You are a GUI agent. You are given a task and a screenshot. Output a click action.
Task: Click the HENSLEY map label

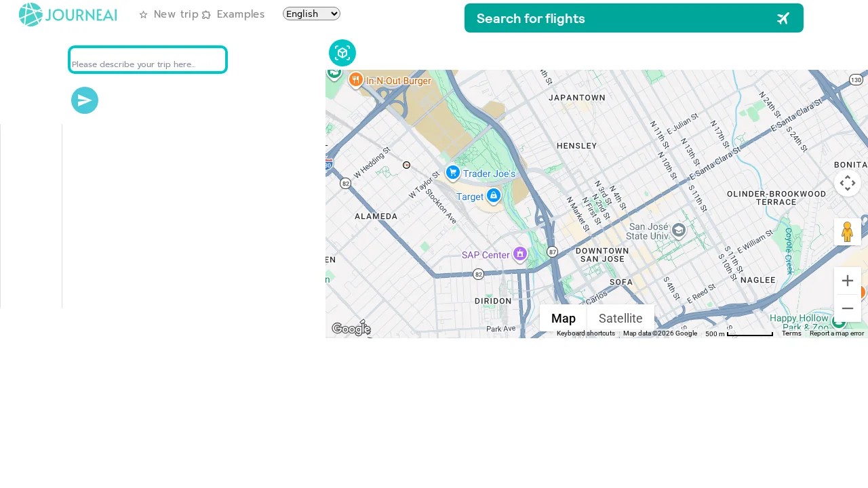coord(577,146)
